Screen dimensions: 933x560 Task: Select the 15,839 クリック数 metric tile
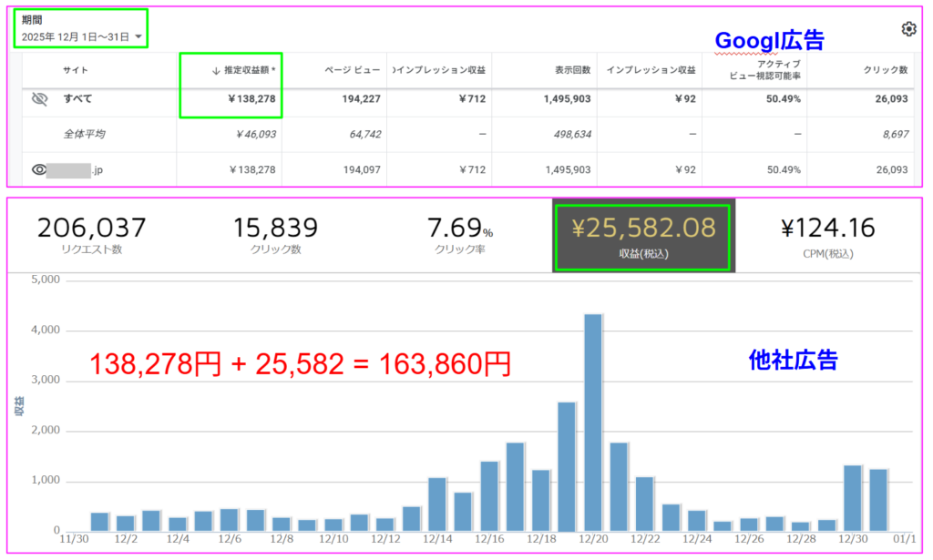click(x=274, y=235)
